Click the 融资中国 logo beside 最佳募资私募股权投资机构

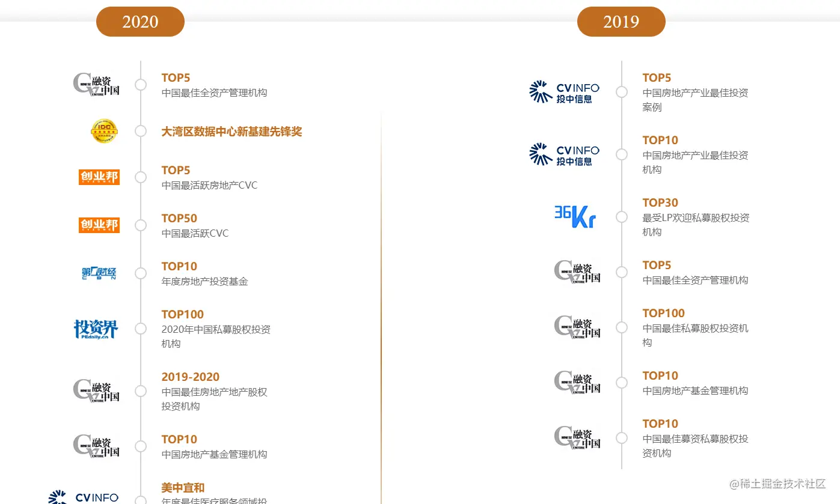coord(577,438)
